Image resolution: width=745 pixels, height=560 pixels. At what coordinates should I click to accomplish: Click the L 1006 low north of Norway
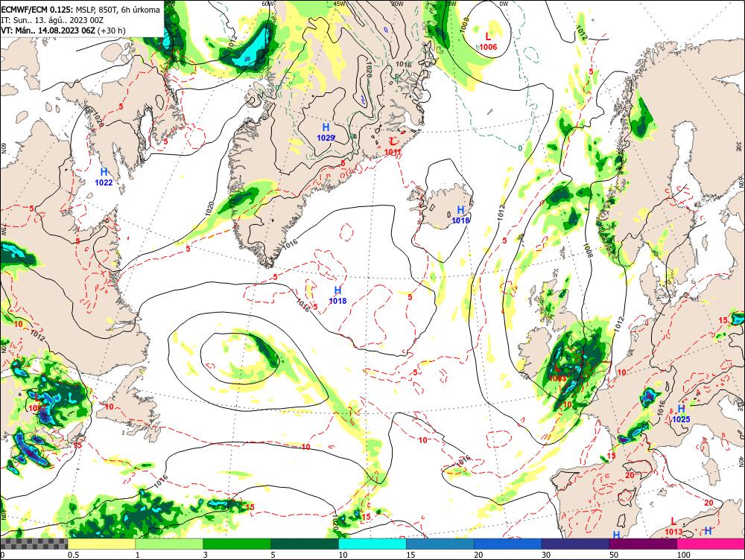click(x=488, y=41)
